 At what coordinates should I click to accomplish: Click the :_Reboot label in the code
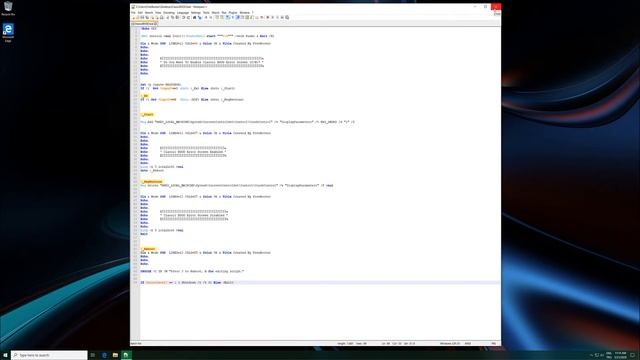click(x=148, y=249)
